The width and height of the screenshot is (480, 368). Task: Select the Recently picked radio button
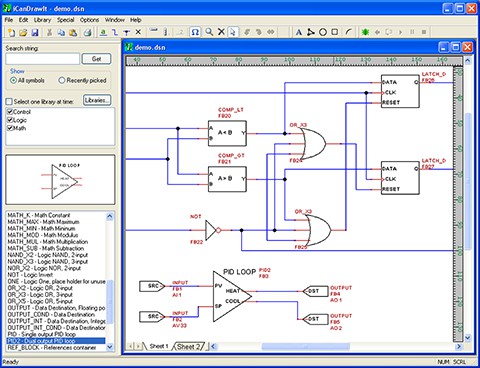point(62,80)
